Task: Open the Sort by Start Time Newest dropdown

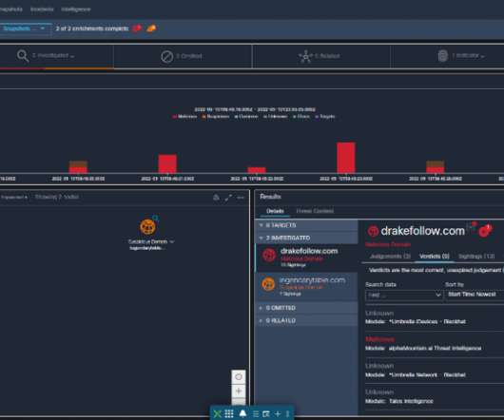Action: (x=475, y=295)
